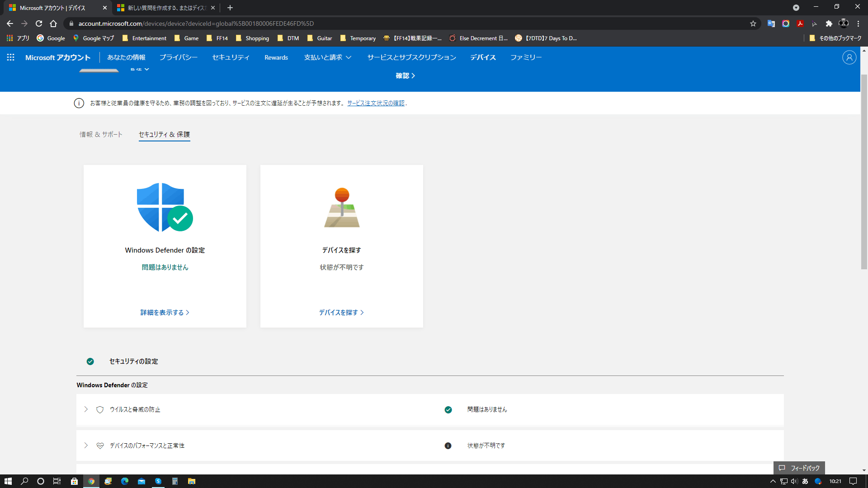Click the 詳細を表示する link
Image resolution: width=868 pixels, height=488 pixels.
[x=165, y=313]
